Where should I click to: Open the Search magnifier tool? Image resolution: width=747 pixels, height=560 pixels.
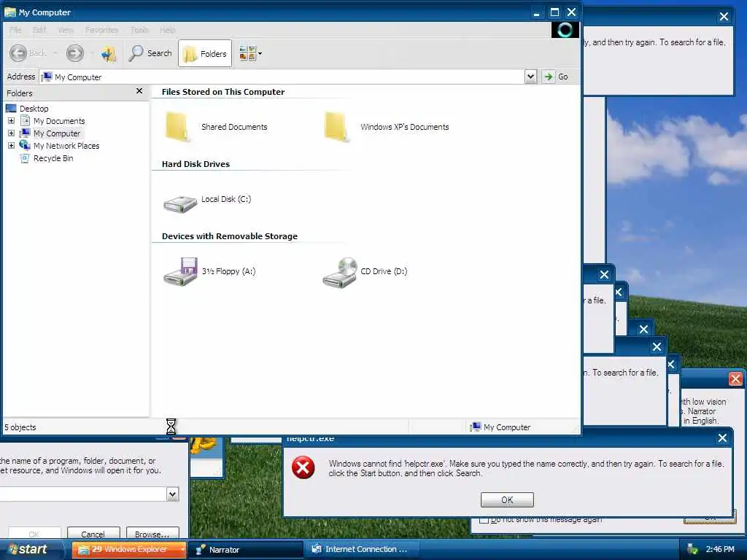150,53
